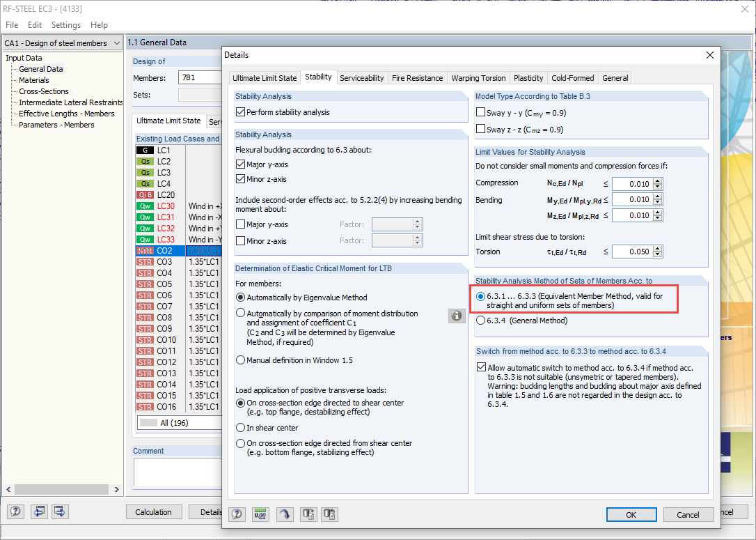Select Materials in the Input Data tree
Screen dimensions: 756x540
[33, 80]
